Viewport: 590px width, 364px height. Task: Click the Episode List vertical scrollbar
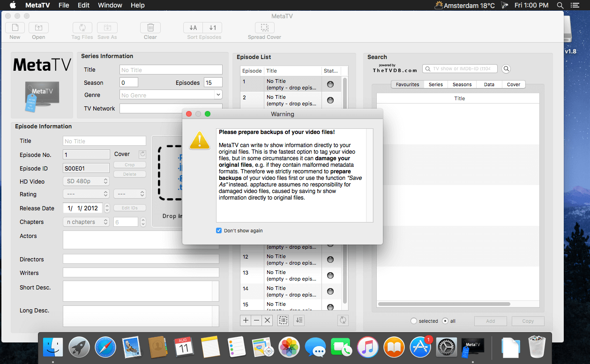tap(345, 190)
